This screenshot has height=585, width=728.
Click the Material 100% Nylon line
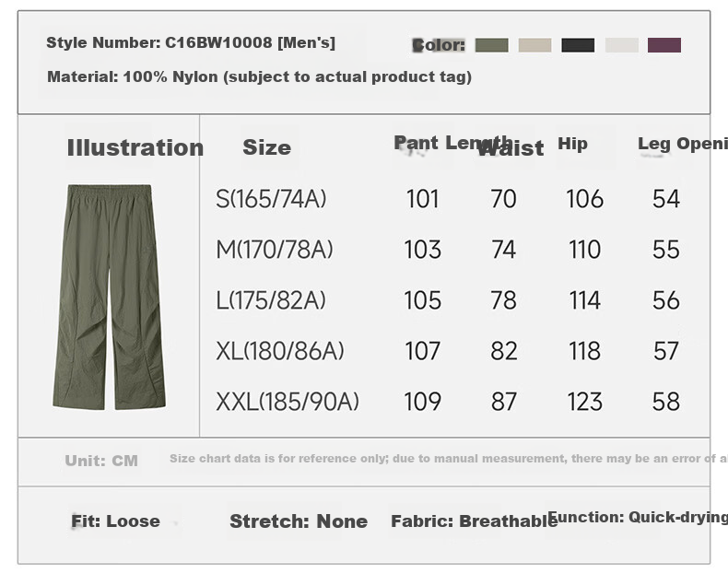(x=259, y=76)
